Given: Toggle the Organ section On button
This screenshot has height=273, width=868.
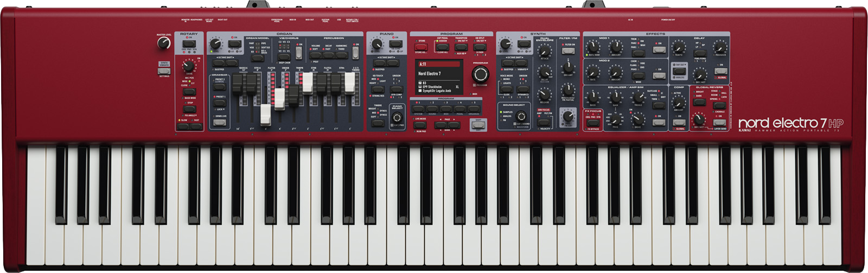Looking at the screenshot, I should (x=234, y=44).
